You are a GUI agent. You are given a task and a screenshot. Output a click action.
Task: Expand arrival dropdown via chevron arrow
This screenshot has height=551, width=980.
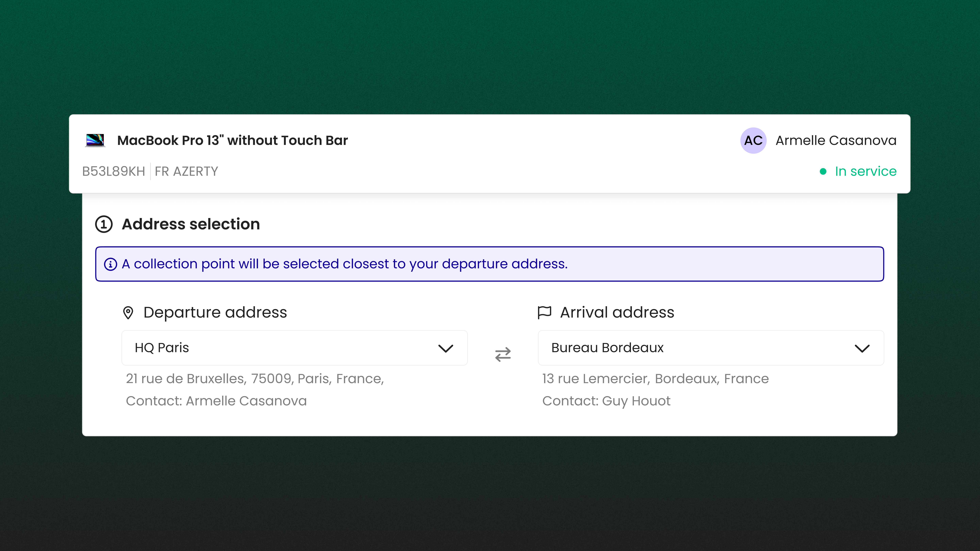862,348
